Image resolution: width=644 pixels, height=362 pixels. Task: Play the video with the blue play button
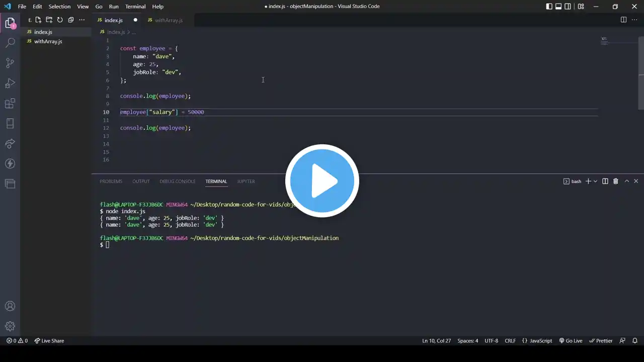click(322, 181)
